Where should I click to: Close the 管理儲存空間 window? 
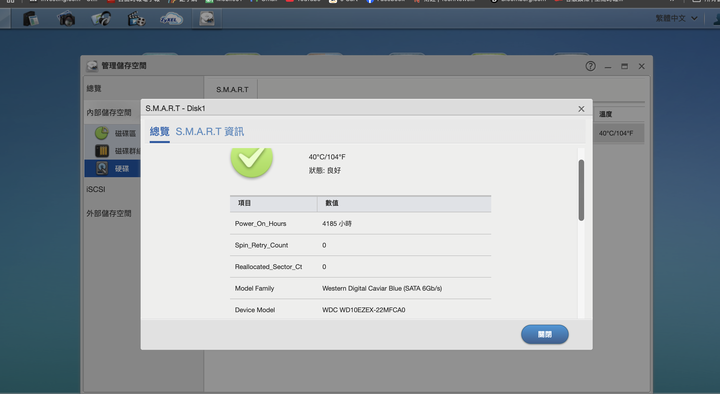click(x=641, y=67)
